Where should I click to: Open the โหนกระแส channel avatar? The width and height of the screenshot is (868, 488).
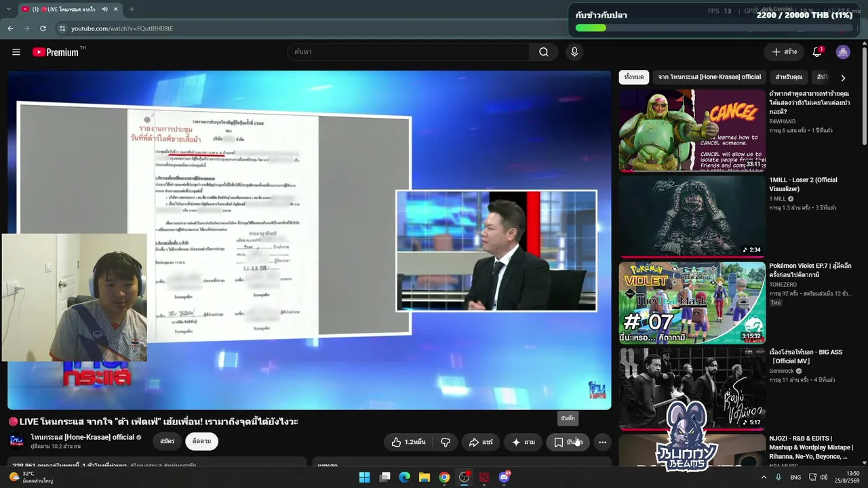point(16,441)
